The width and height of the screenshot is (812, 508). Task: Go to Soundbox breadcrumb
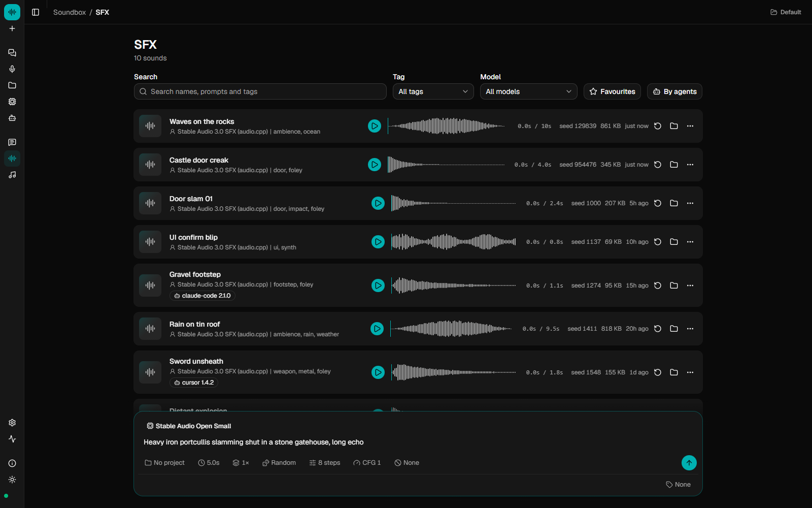click(70, 12)
